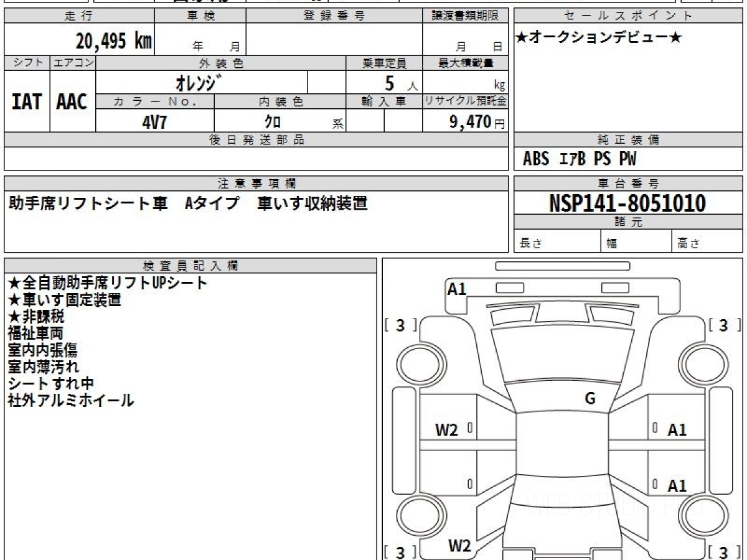Click the mileage value 20,495 km

tap(114, 41)
